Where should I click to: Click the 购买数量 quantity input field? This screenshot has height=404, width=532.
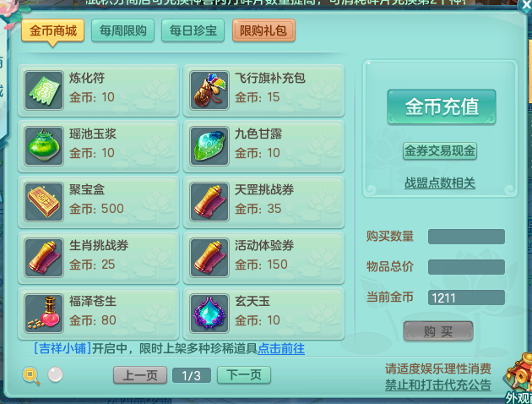[466, 237]
